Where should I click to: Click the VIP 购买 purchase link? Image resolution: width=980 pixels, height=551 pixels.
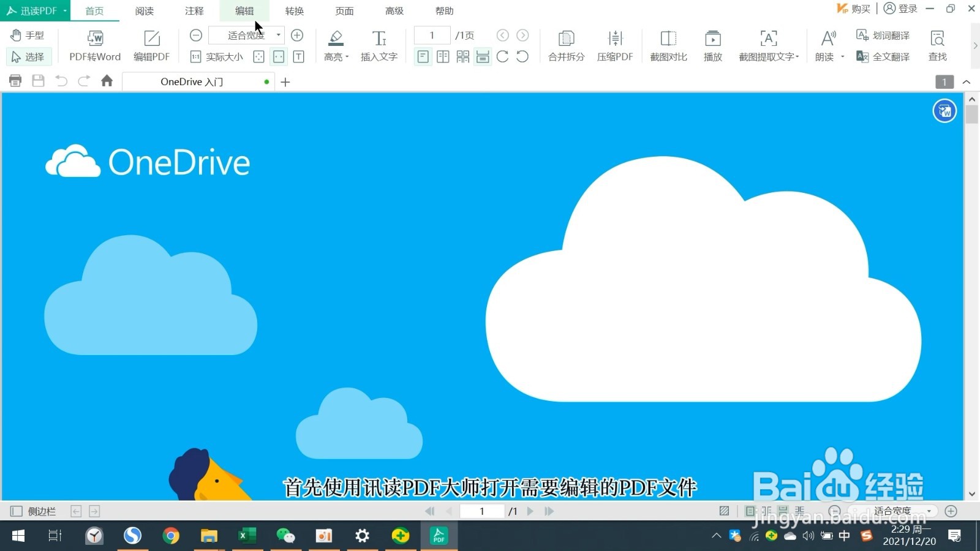tap(853, 9)
